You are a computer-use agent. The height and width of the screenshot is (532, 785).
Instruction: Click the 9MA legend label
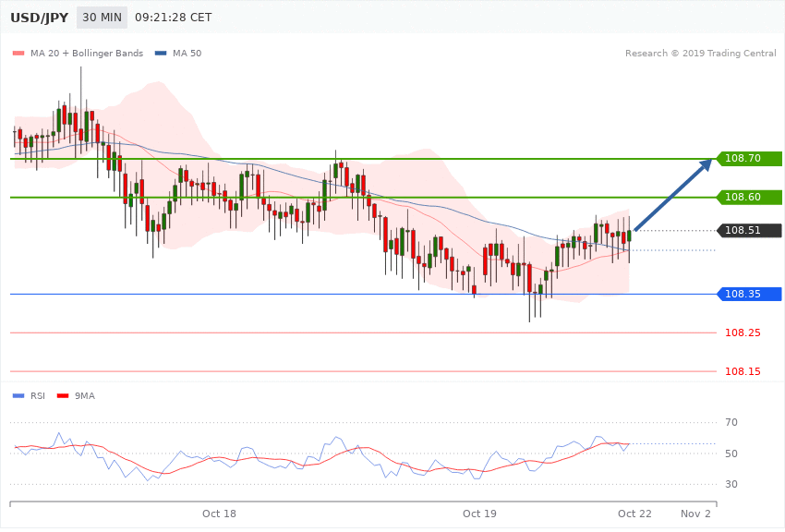pos(85,396)
